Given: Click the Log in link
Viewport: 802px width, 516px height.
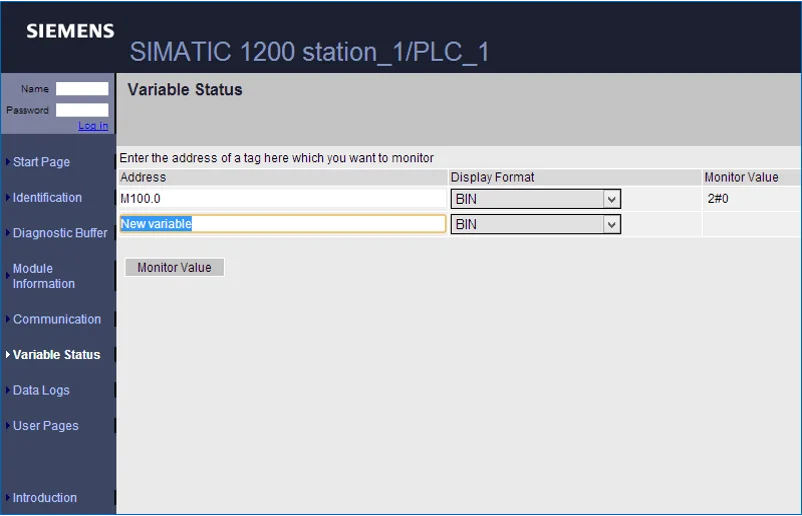Looking at the screenshot, I should [x=93, y=125].
